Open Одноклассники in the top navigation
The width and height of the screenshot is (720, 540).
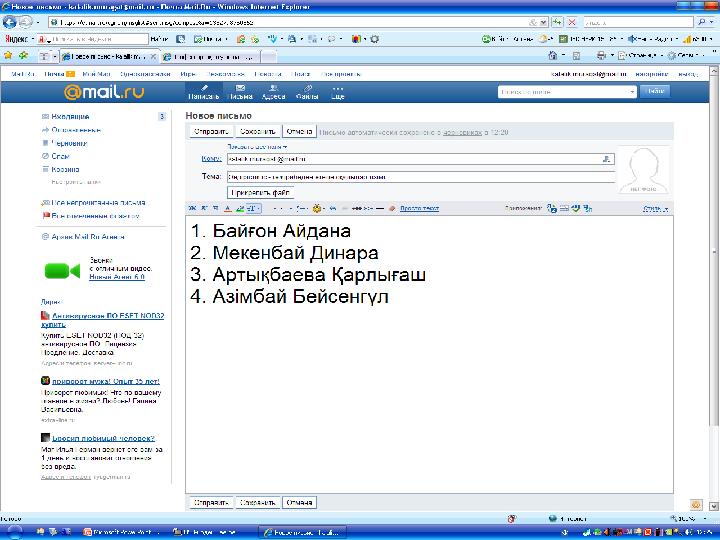(145, 74)
